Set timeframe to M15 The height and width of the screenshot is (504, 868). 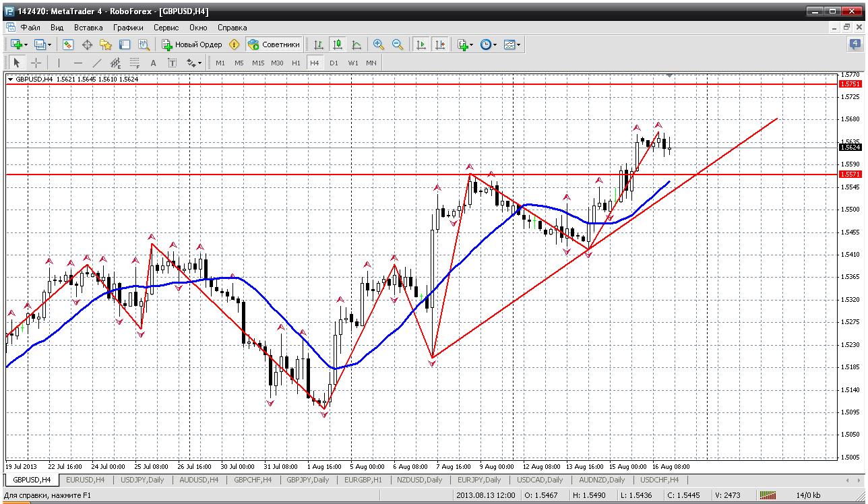[x=258, y=63]
